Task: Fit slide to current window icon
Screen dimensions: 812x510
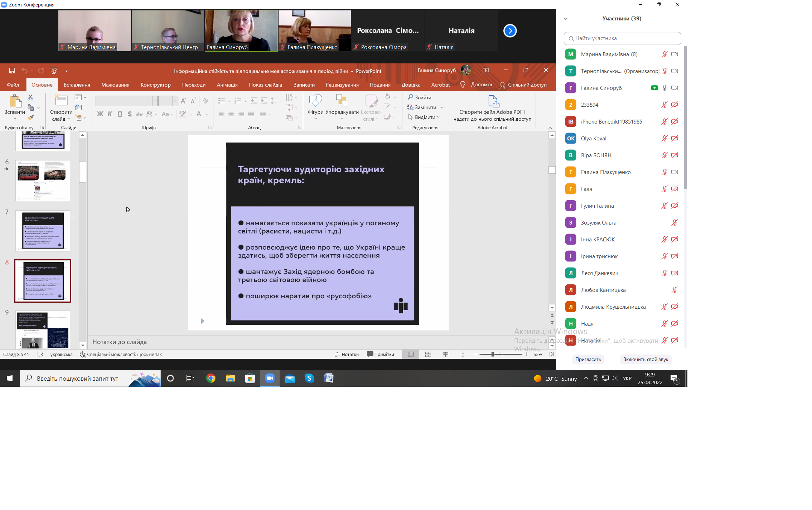Action: (551, 354)
